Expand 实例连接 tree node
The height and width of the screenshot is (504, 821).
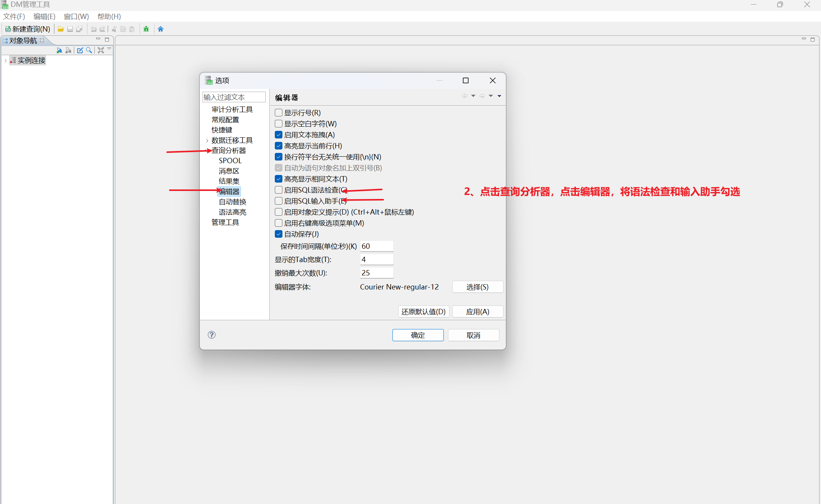[x=5, y=60]
